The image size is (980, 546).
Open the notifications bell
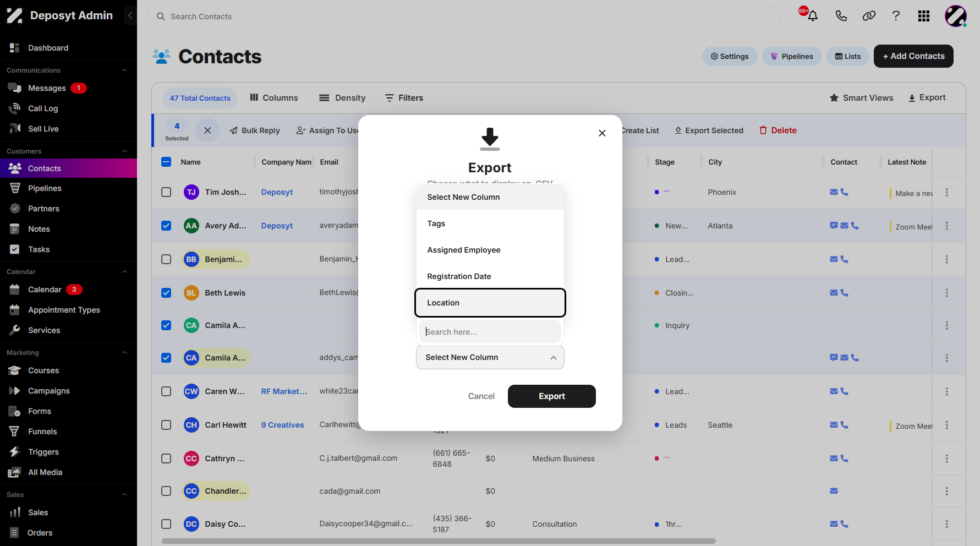pyautogui.click(x=813, y=16)
